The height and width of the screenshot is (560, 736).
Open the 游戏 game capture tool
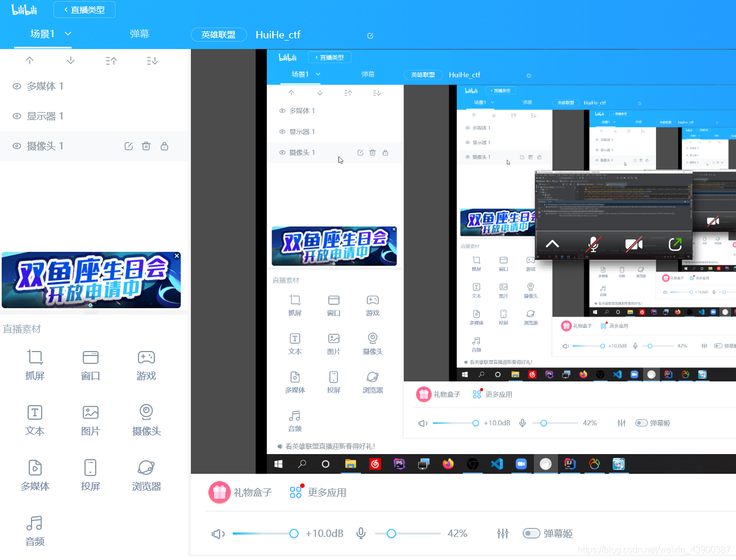point(146,365)
